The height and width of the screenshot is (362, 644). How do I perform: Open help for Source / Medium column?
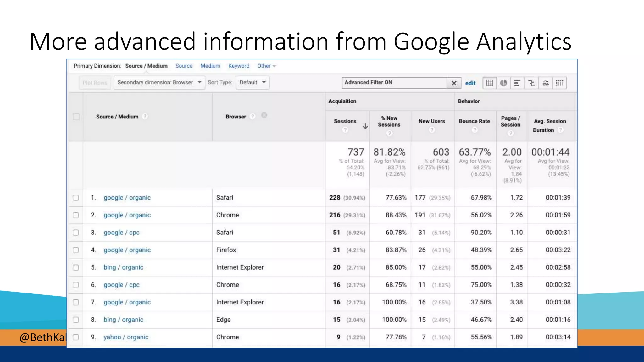point(145,117)
